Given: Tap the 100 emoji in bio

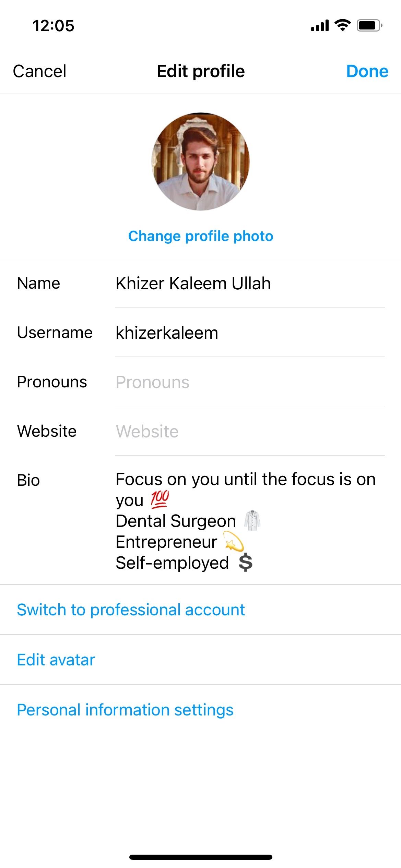Looking at the screenshot, I should click(160, 499).
